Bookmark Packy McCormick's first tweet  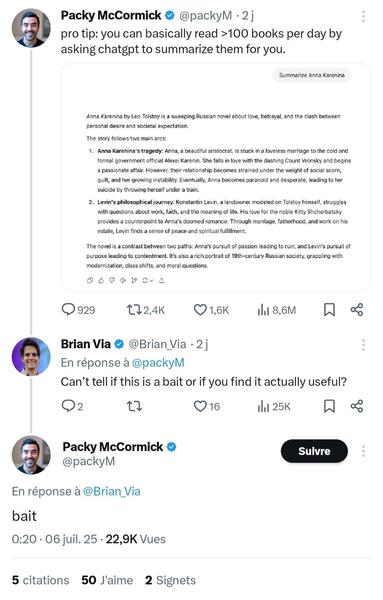tap(329, 310)
